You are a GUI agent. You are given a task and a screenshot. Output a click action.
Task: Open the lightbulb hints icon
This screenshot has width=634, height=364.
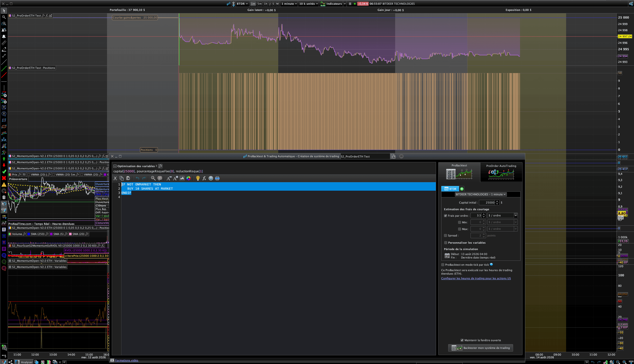[x=198, y=178]
